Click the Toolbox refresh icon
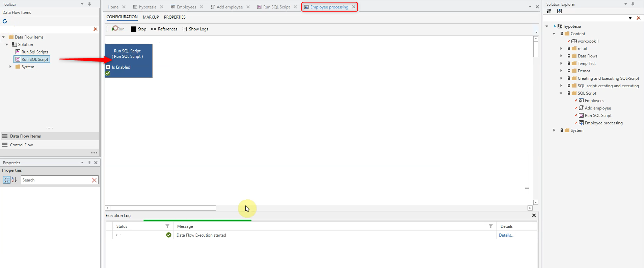The image size is (644, 268). click(5, 21)
